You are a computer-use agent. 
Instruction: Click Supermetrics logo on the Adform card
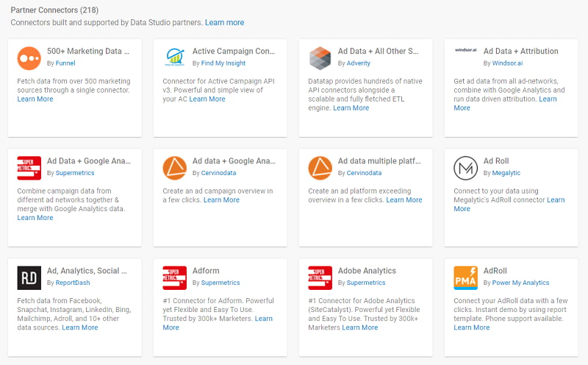(174, 278)
